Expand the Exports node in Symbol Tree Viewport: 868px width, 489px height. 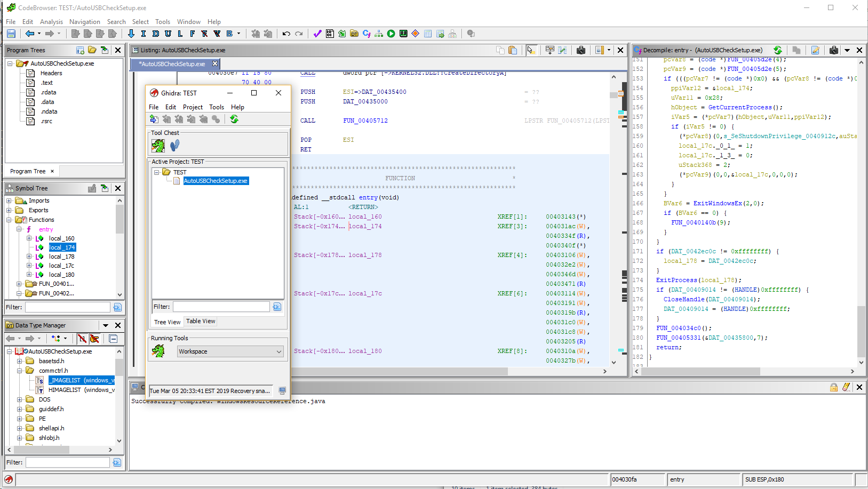(9, 210)
